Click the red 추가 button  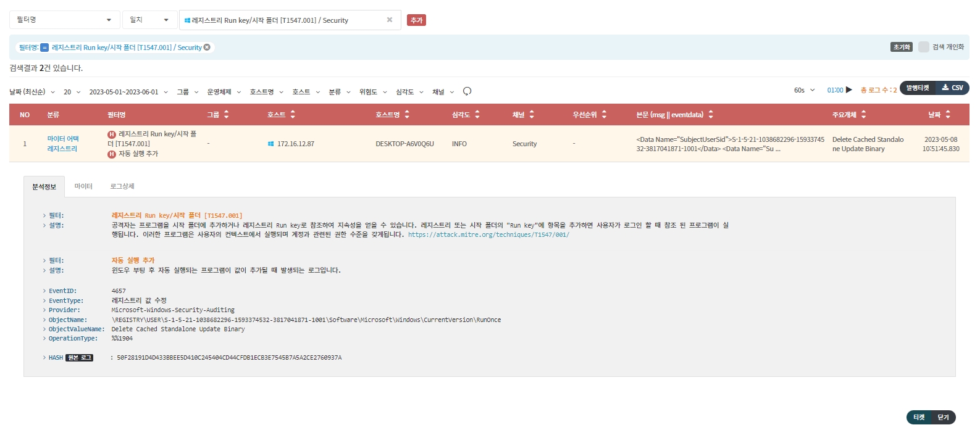(x=416, y=20)
